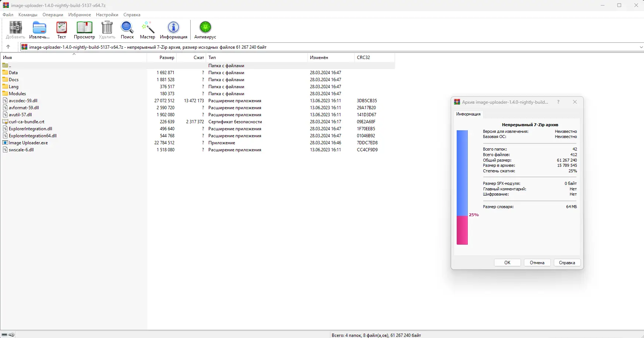Click the question mark help button in the dialog title bar
This screenshot has width=644, height=338.
[558, 102]
